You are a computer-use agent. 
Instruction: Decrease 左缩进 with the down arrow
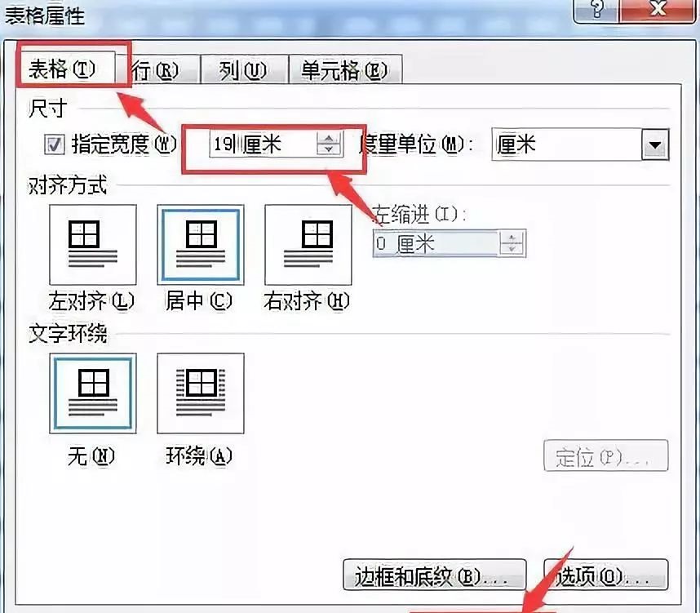512,249
